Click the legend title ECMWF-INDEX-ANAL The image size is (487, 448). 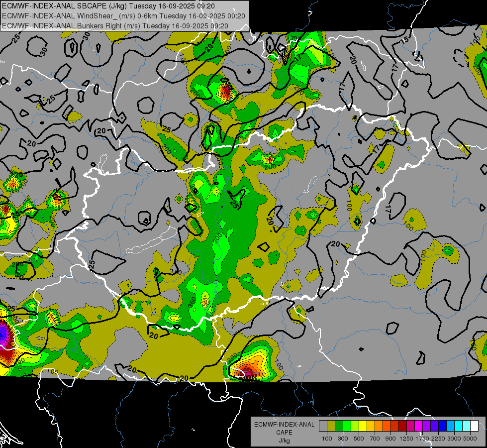[284, 425]
